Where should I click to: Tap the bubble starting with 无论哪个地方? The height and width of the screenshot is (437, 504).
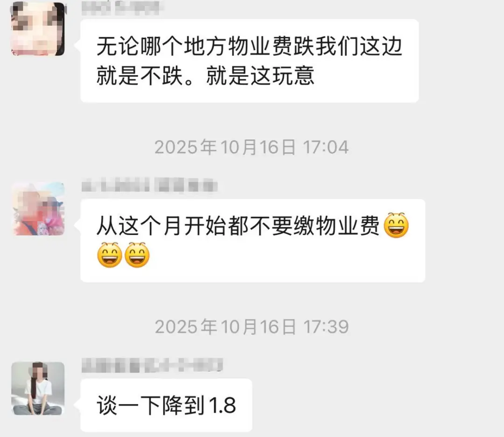249,61
